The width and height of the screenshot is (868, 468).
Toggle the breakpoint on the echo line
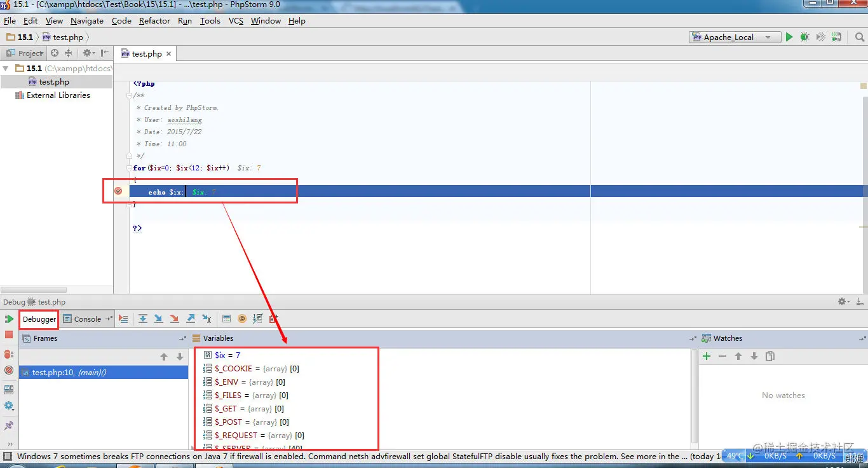pyautogui.click(x=118, y=191)
